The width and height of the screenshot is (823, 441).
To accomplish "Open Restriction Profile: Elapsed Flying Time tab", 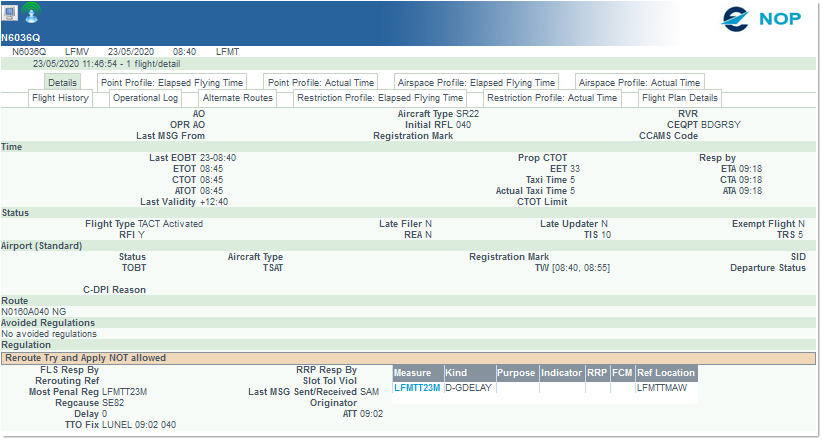I will coord(380,98).
